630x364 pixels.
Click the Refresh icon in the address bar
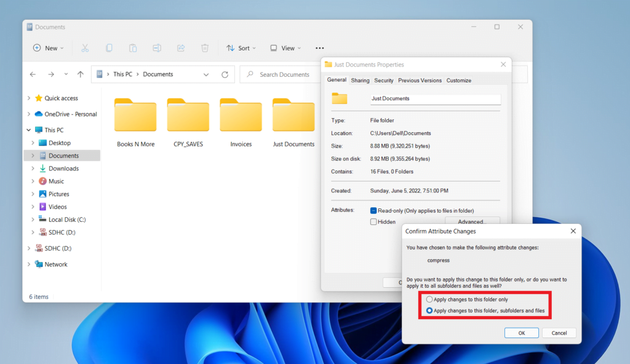tap(225, 74)
